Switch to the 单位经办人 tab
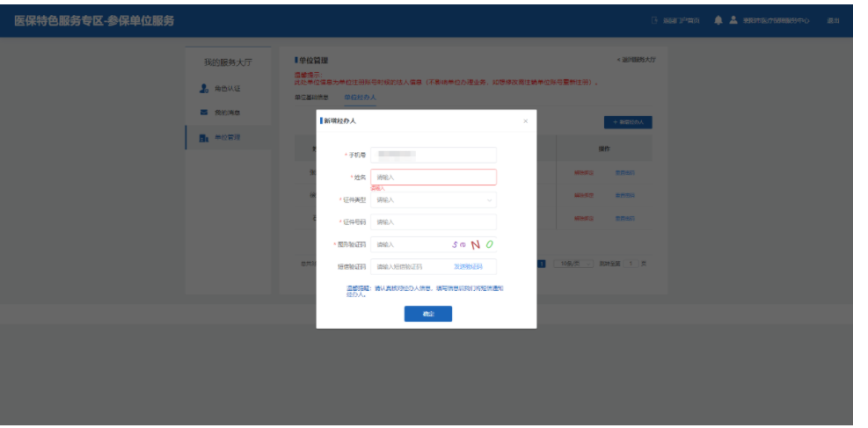 [360, 98]
